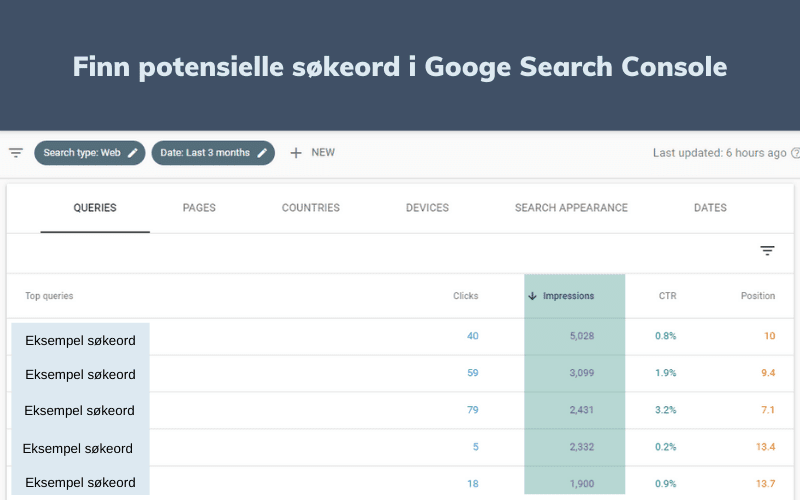Screen dimensions: 800x500
Task: Click the Impressions sort arrow
Action: click(532, 296)
